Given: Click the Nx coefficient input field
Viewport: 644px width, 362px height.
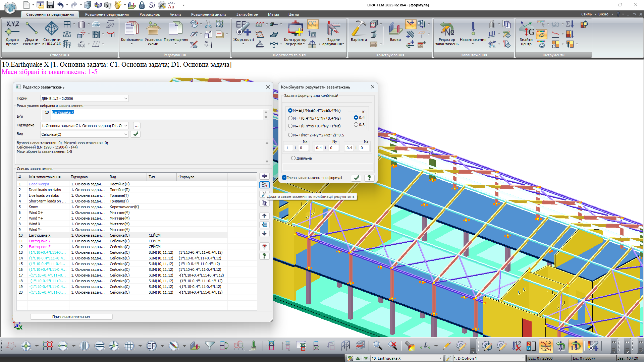Looking at the screenshot, I should (288, 148).
